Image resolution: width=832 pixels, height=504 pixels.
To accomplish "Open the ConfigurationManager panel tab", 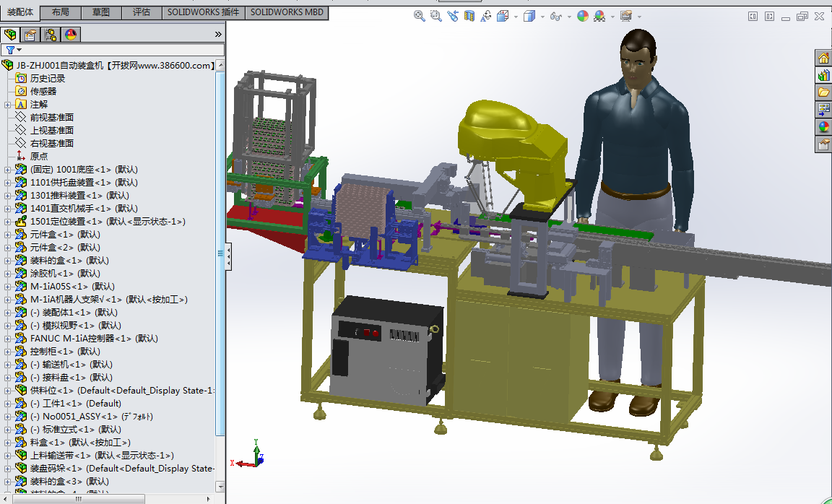I will [51, 35].
